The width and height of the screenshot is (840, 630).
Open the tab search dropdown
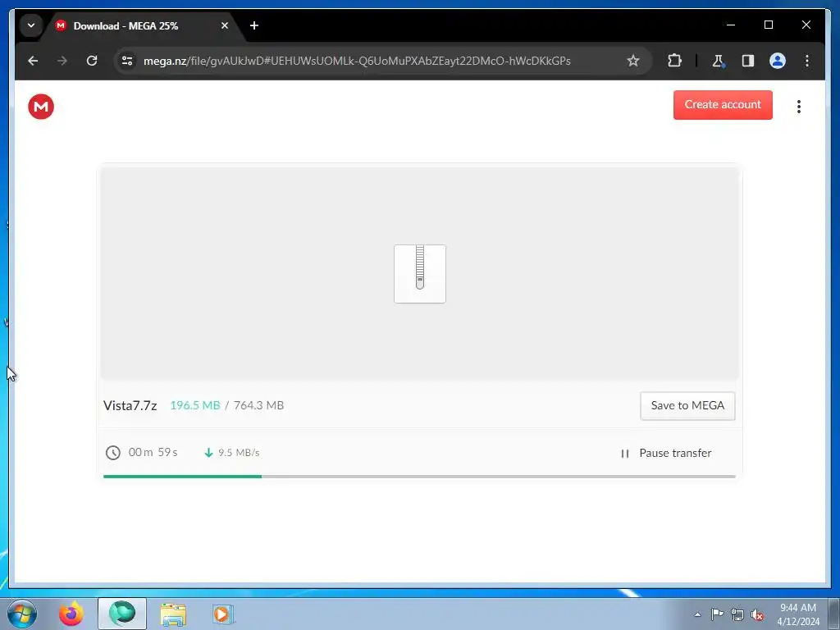31,25
